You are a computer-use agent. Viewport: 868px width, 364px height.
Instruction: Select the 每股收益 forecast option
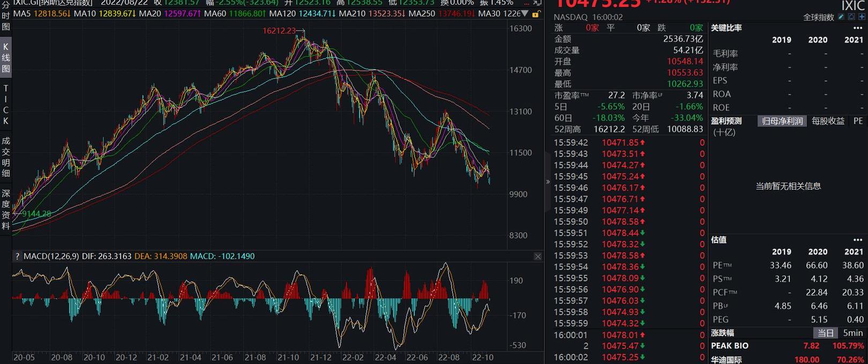point(828,121)
